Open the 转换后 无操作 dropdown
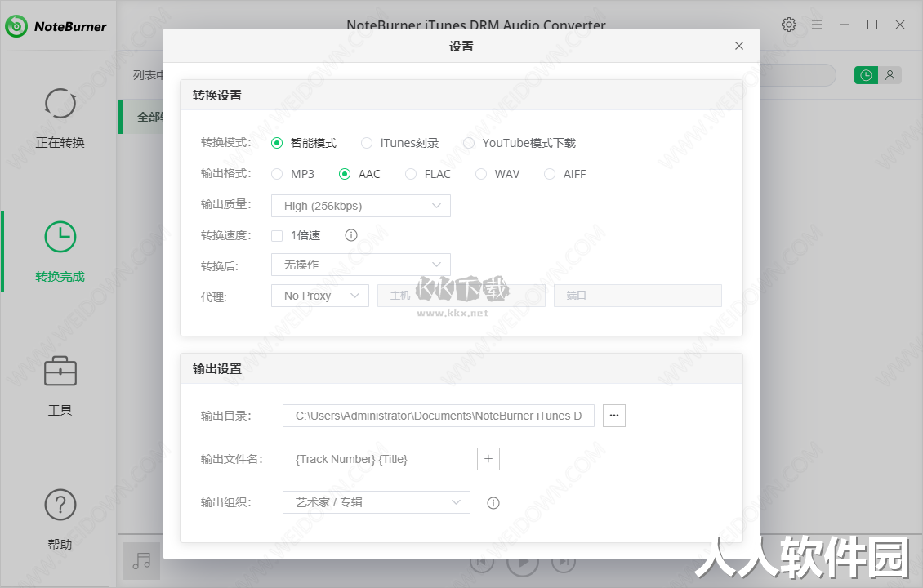This screenshot has width=923, height=588. (x=361, y=265)
